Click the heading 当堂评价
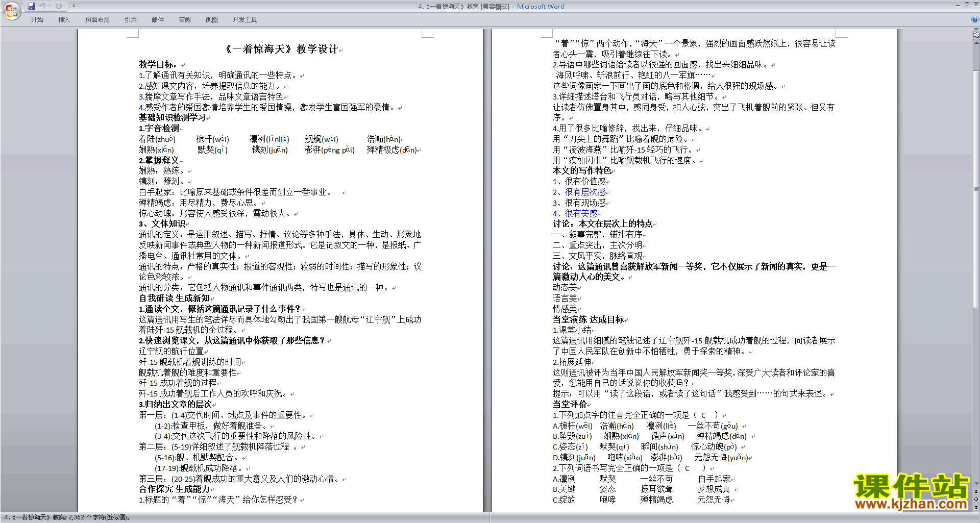Image resolution: width=980 pixels, height=523 pixels. click(570, 405)
